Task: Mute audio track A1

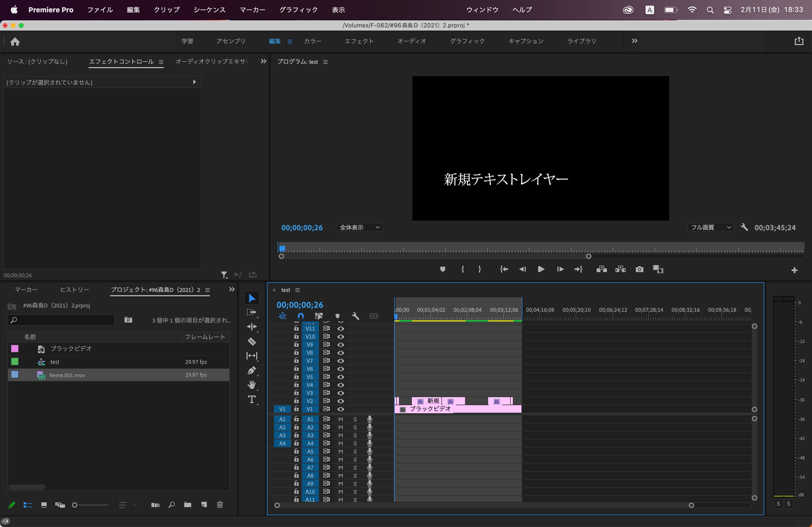Action: [340, 419]
